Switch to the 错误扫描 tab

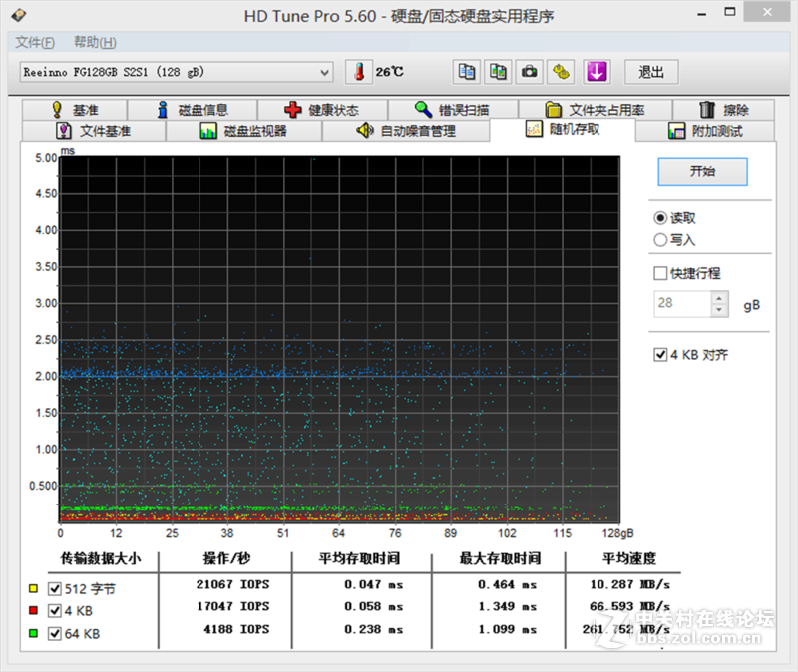(x=452, y=110)
